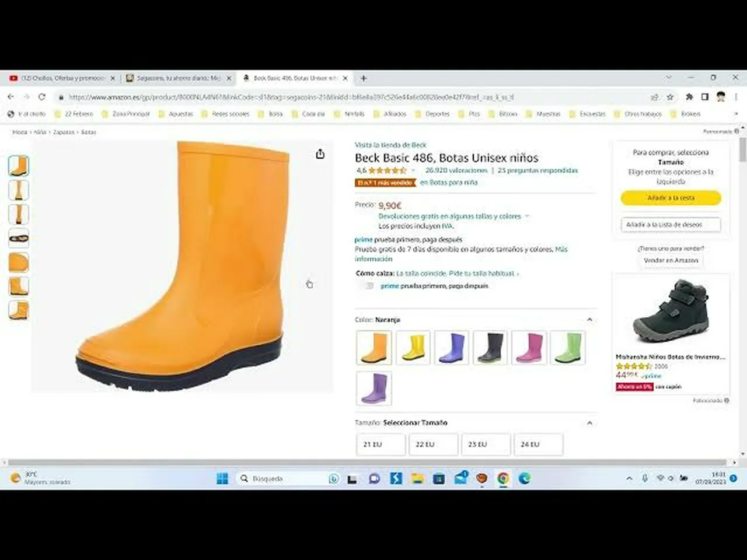
Task: Open the 'Visita la tienda de Beck' link
Action: (390, 145)
